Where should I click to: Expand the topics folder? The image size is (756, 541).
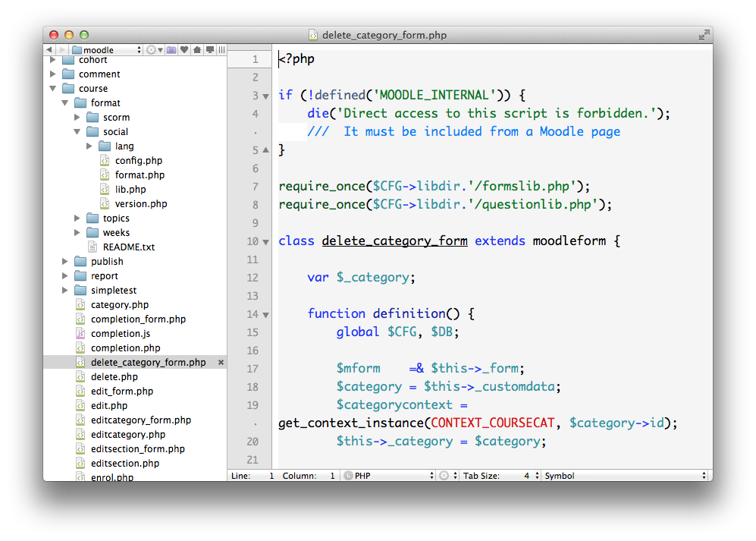(x=77, y=218)
